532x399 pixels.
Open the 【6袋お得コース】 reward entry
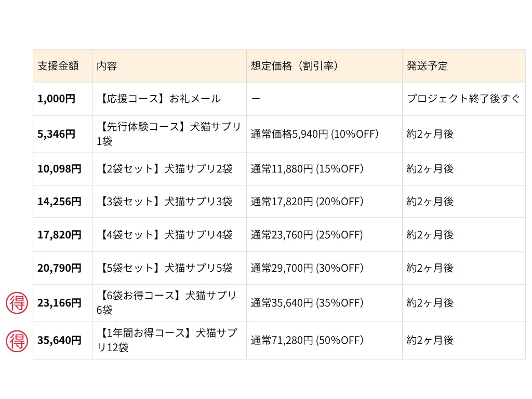point(166,302)
